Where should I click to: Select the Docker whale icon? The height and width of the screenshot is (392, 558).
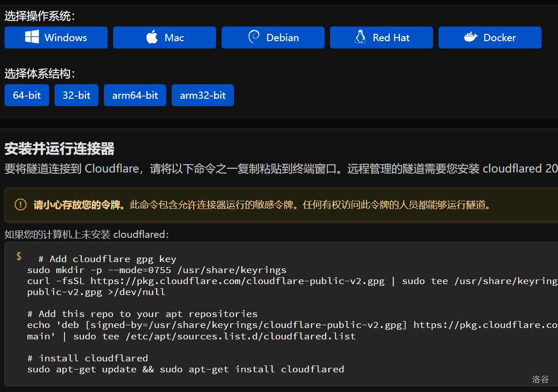pyautogui.click(x=471, y=38)
